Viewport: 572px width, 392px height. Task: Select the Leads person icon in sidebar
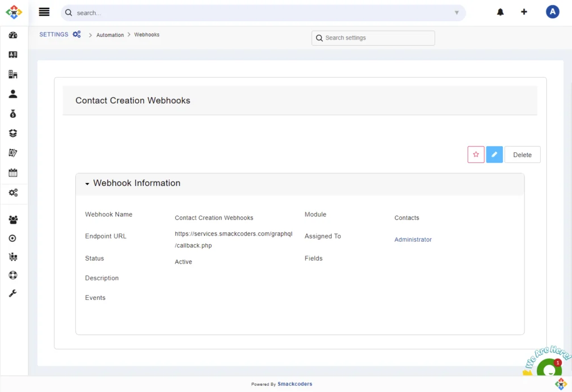pyautogui.click(x=13, y=94)
